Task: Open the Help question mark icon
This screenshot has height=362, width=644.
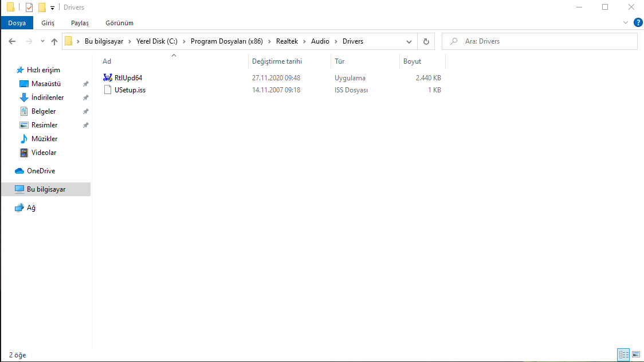Action: pos(638,22)
